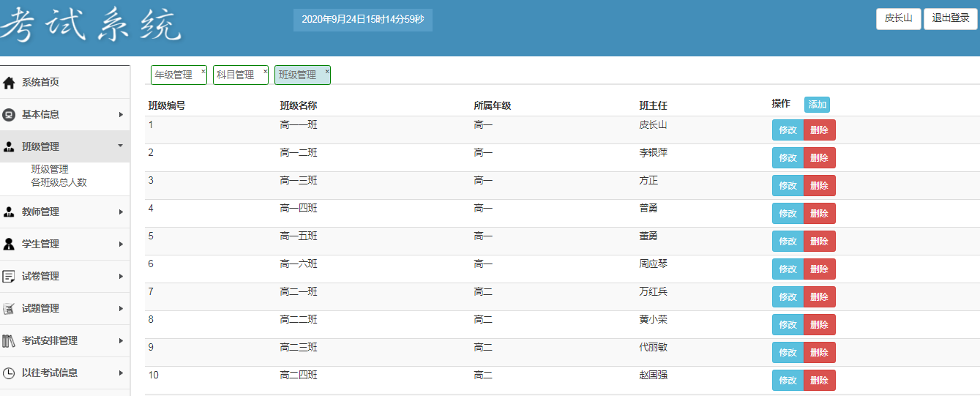
Task: Click the teacher icon beside 教师管理
Action: click(9, 212)
